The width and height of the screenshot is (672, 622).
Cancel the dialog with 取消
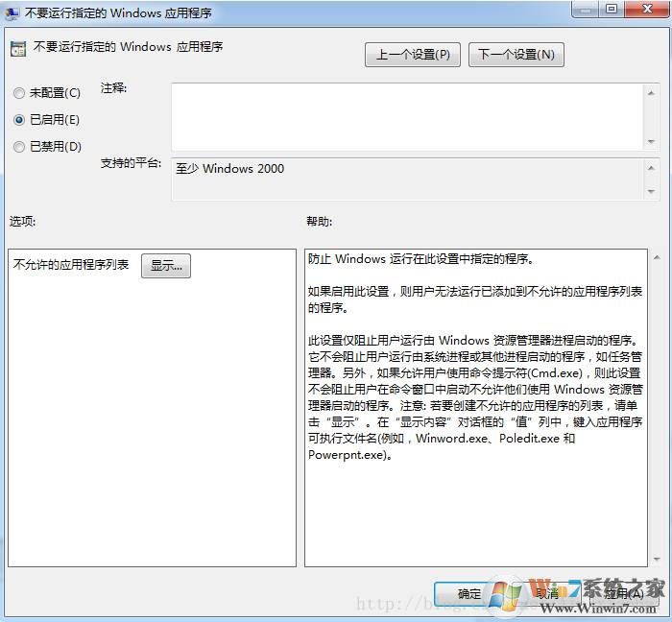point(547,594)
